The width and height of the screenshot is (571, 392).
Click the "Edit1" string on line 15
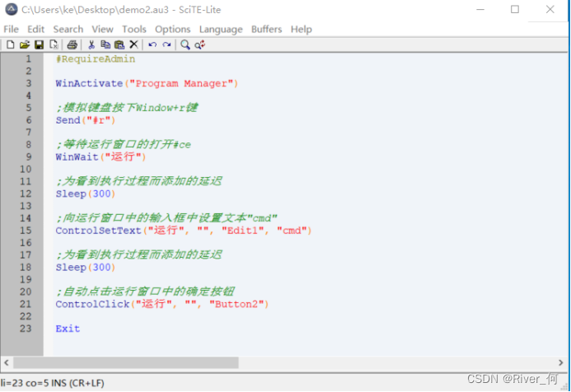(242, 231)
